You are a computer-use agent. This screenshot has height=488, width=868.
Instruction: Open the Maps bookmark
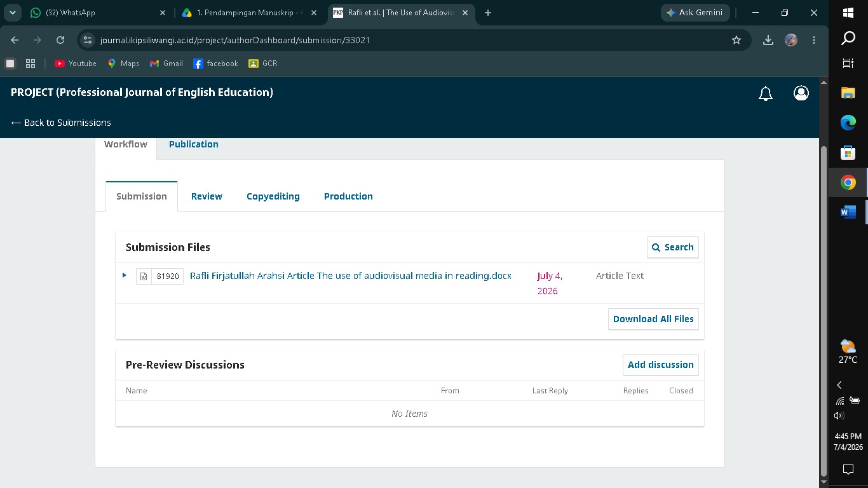pos(123,64)
